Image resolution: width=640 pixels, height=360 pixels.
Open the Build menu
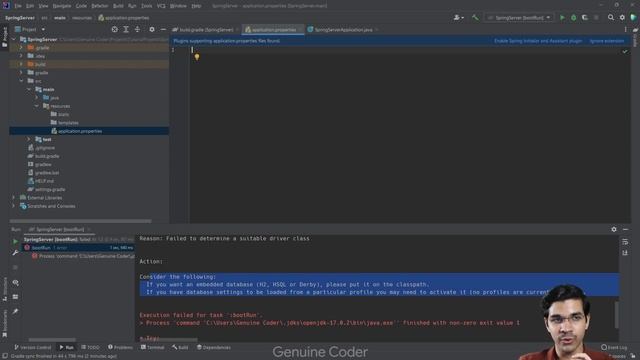tap(118, 6)
